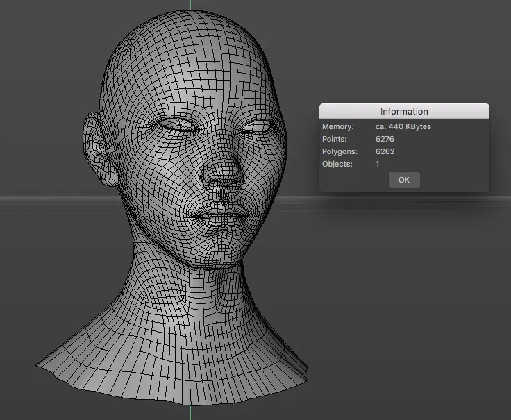Click the OK button in Information dialog
The height and width of the screenshot is (420, 511).
click(x=404, y=180)
